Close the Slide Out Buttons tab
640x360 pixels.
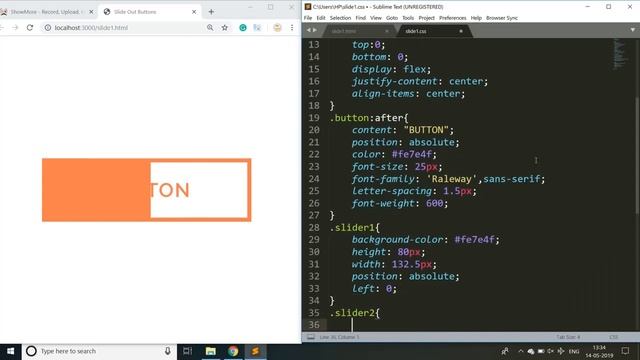pos(194,12)
